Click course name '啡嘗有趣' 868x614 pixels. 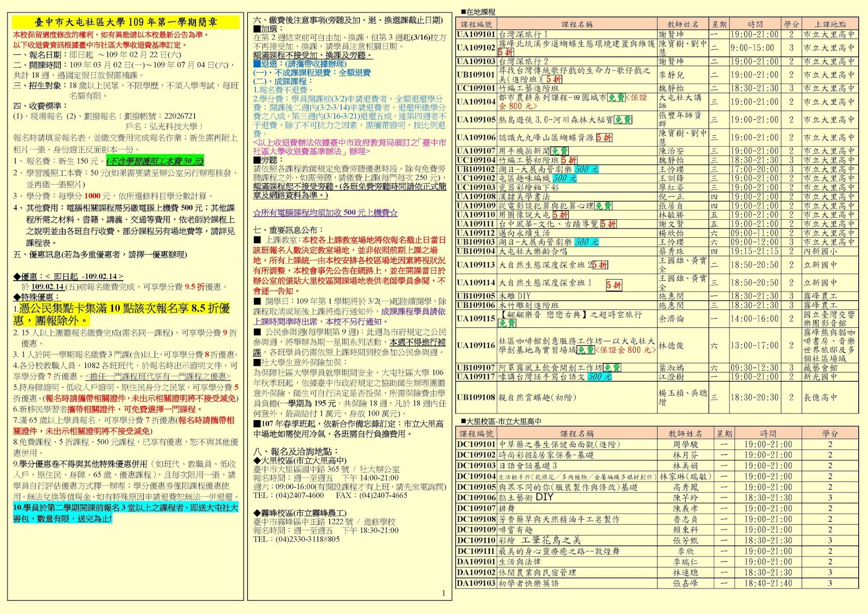coord(515,530)
